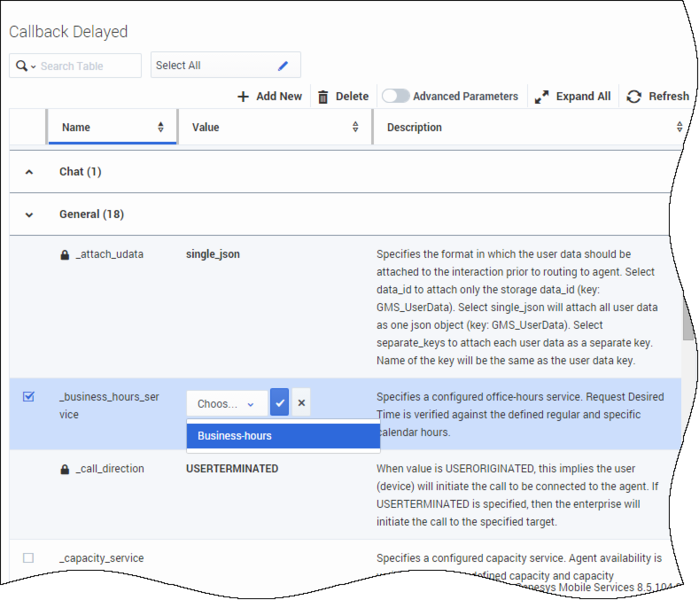Click the Add New plus icon
699x600 pixels.
click(243, 97)
